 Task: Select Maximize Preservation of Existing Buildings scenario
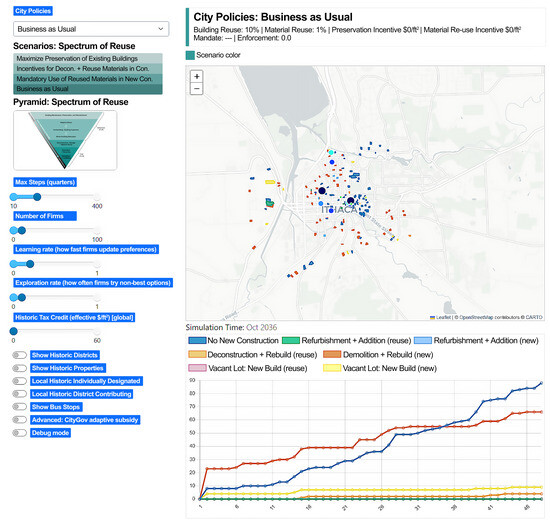coord(88,59)
